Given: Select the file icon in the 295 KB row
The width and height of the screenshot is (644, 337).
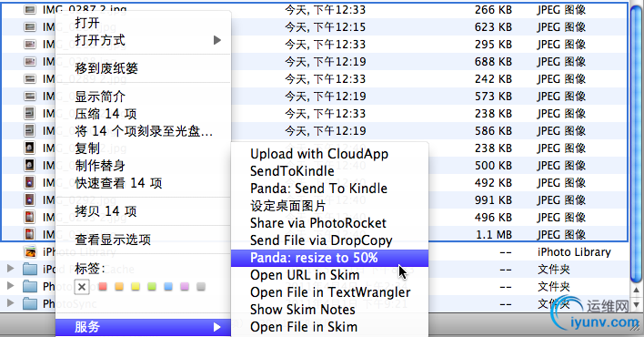Looking at the screenshot, I should click(30, 44).
